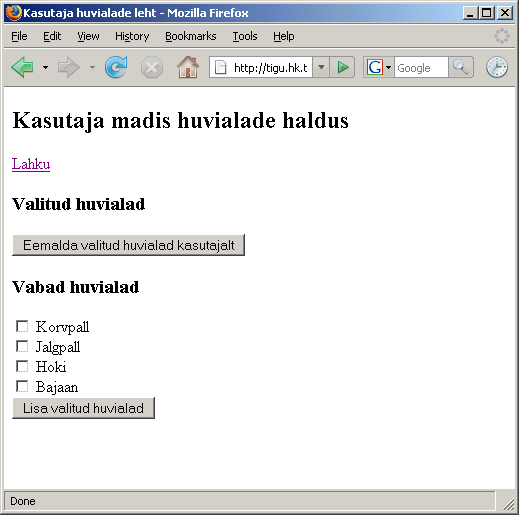Open the Tools menu

pyautogui.click(x=245, y=36)
